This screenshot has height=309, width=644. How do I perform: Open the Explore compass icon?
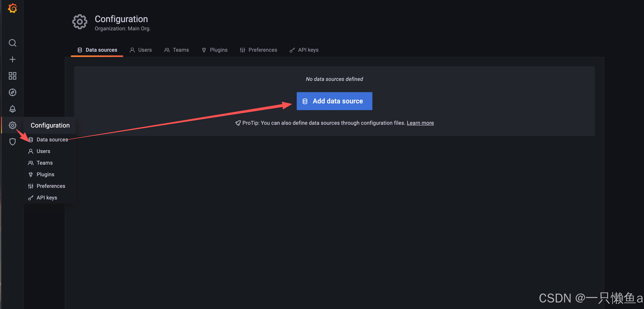tap(12, 93)
